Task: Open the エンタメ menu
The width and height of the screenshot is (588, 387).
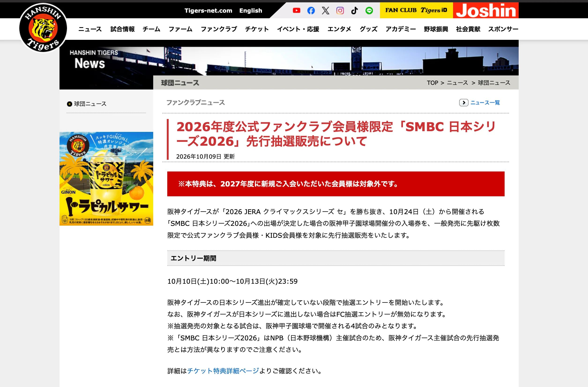Action: 339,29
